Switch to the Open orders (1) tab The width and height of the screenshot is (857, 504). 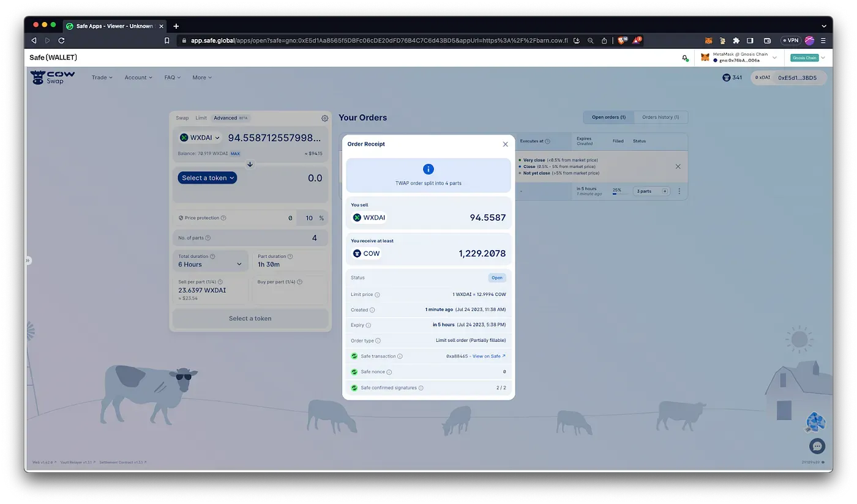608,117
